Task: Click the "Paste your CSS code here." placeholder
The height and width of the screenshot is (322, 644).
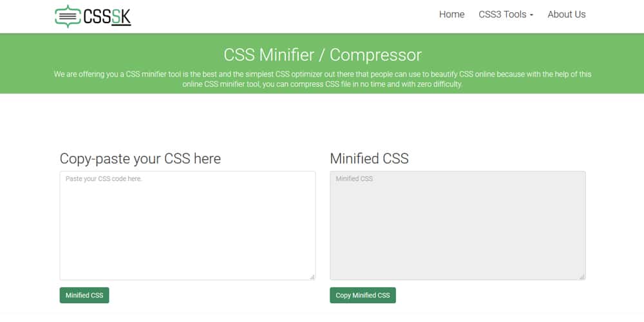Action: (104, 178)
